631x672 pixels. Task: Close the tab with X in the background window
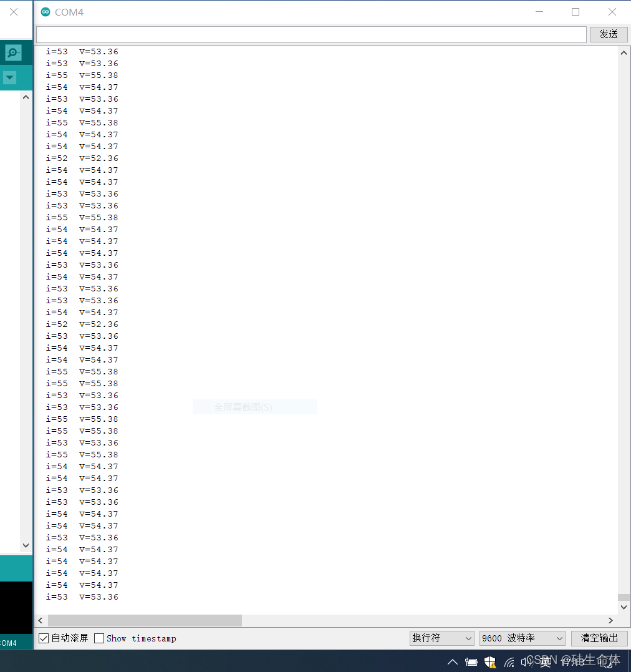point(14,12)
